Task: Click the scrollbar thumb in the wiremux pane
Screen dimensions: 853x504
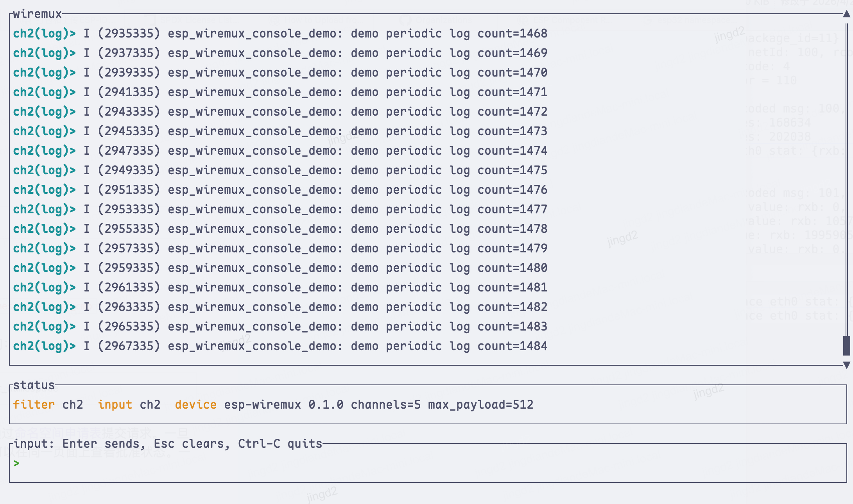Action: click(x=846, y=345)
